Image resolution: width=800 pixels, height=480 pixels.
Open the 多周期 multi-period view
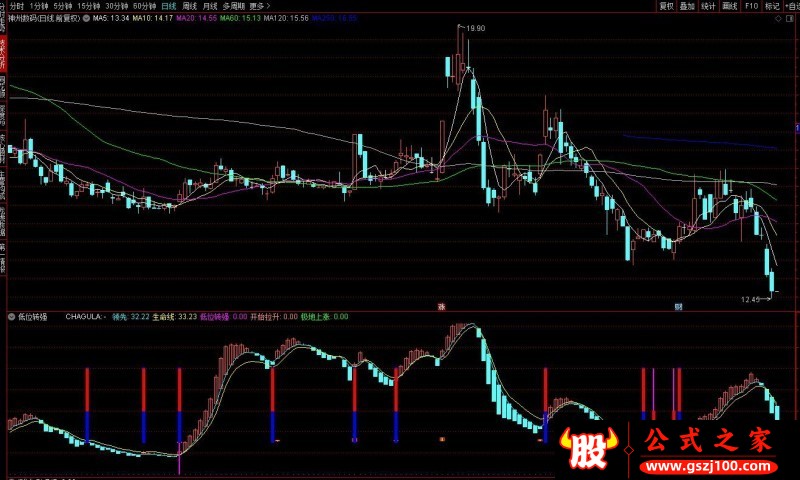tap(234, 6)
